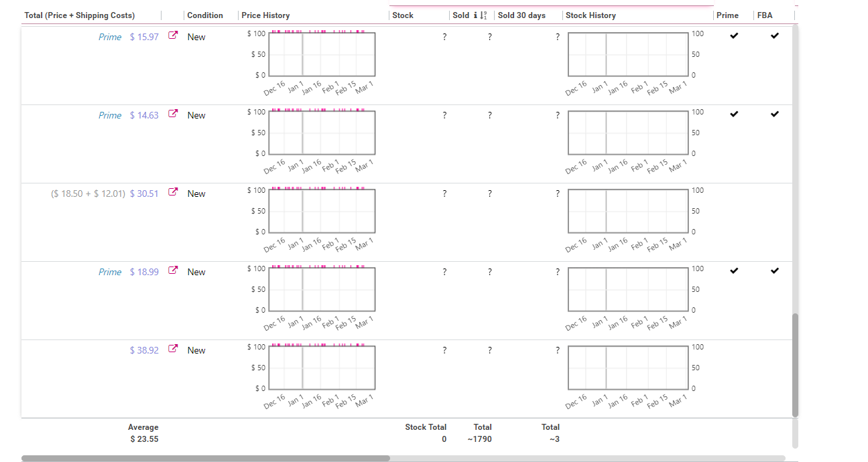
Task: Click the Prime label beside $ 18.99
Action: click(x=110, y=272)
